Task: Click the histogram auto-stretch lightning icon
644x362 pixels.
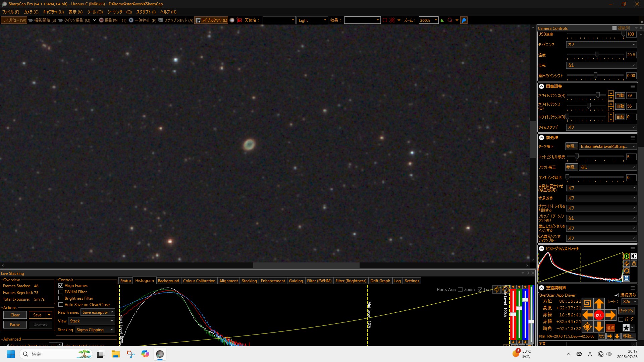Action: point(626,263)
